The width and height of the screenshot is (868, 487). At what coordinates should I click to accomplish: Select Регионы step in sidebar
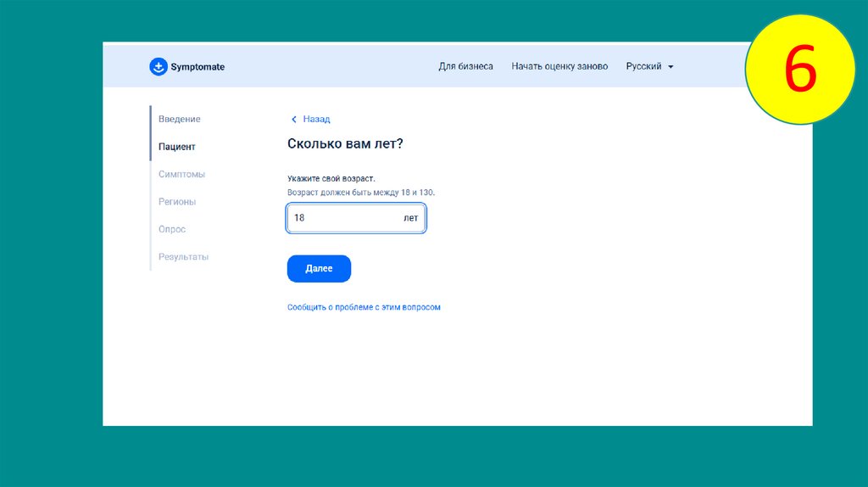click(x=177, y=202)
